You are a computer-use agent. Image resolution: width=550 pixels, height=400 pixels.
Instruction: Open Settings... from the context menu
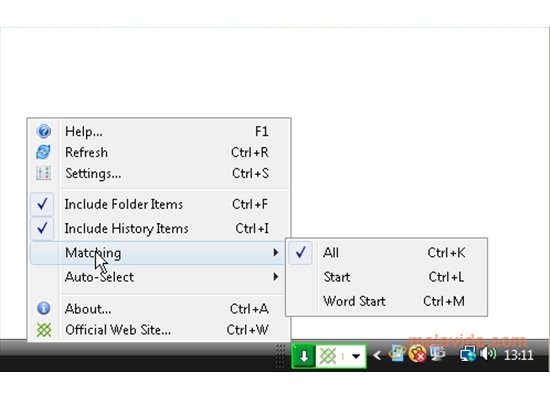(x=159, y=173)
